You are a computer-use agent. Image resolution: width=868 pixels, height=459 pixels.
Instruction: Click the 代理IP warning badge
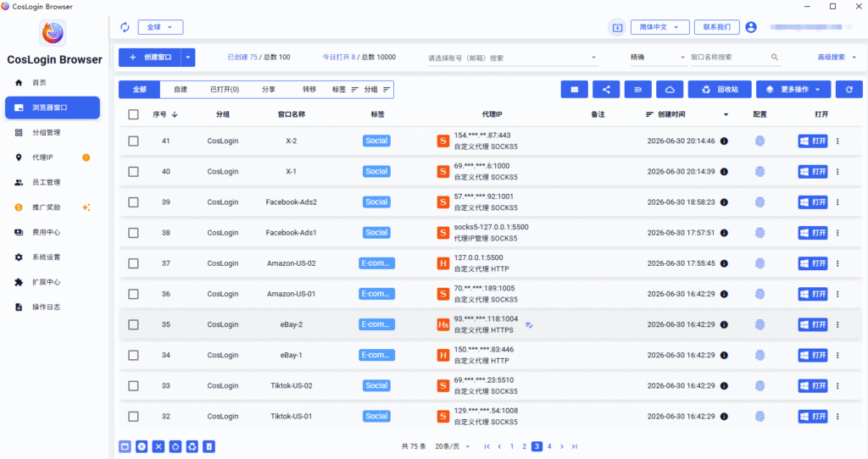coord(86,158)
